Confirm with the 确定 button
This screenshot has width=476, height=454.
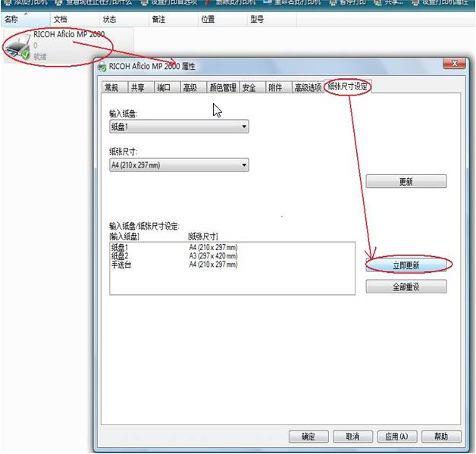tap(308, 437)
